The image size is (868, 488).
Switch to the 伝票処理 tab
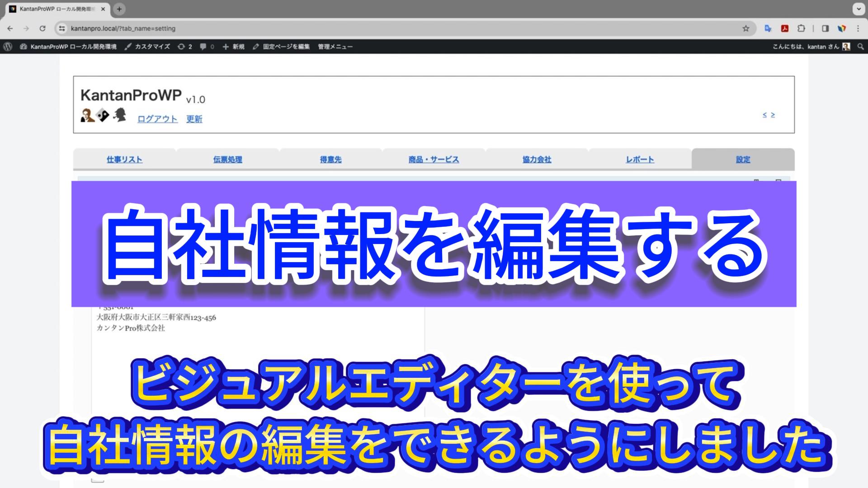pos(227,160)
